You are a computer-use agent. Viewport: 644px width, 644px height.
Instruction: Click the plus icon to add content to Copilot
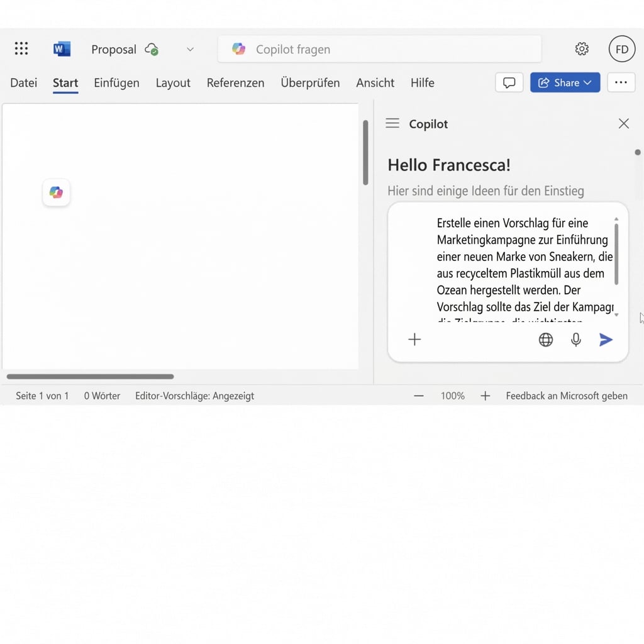[x=414, y=340]
